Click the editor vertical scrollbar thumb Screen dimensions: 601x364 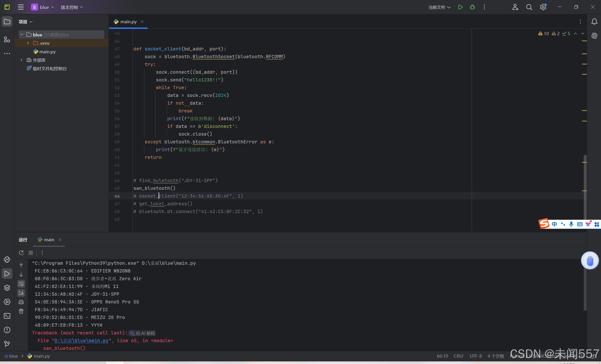[585, 188]
